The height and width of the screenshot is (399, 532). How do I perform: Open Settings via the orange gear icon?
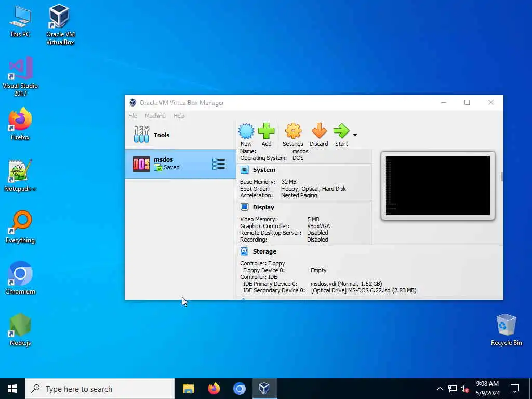(x=293, y=131)
